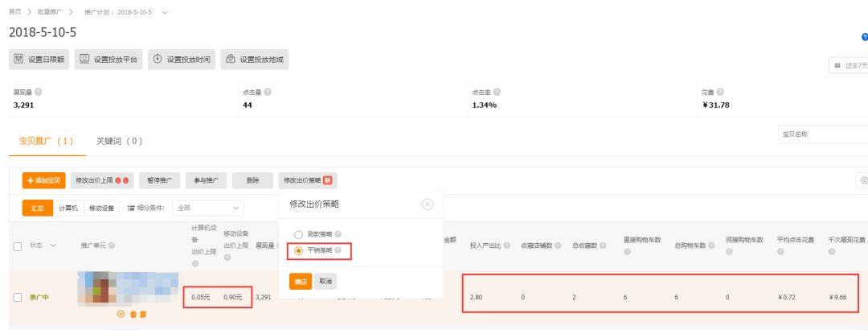
Task: Click the 推广中 status text
Action: click(39, 297)
